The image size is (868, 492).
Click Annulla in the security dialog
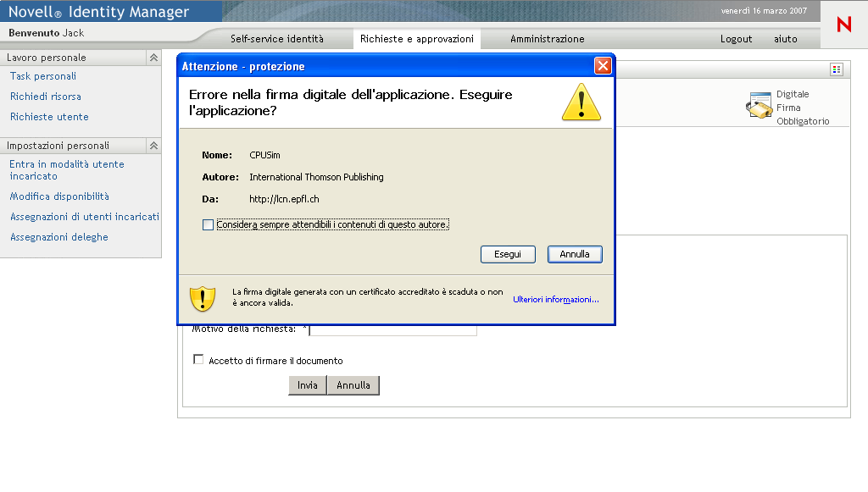pyautogui.click(x=575, y=254)
